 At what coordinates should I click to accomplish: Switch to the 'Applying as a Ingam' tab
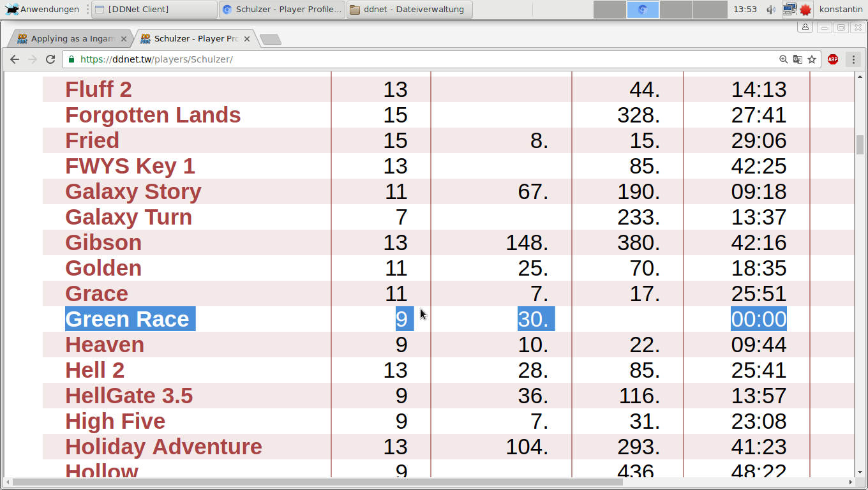click(71, 39)
